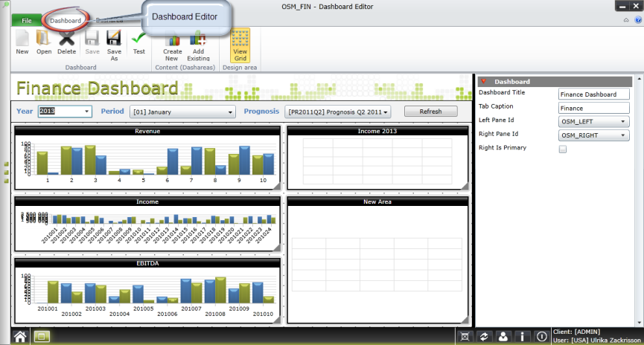Viewport: 644px width, 345px height.
Task: Click the properties panel scroll up arrow
Action: (x=640, y=78)
